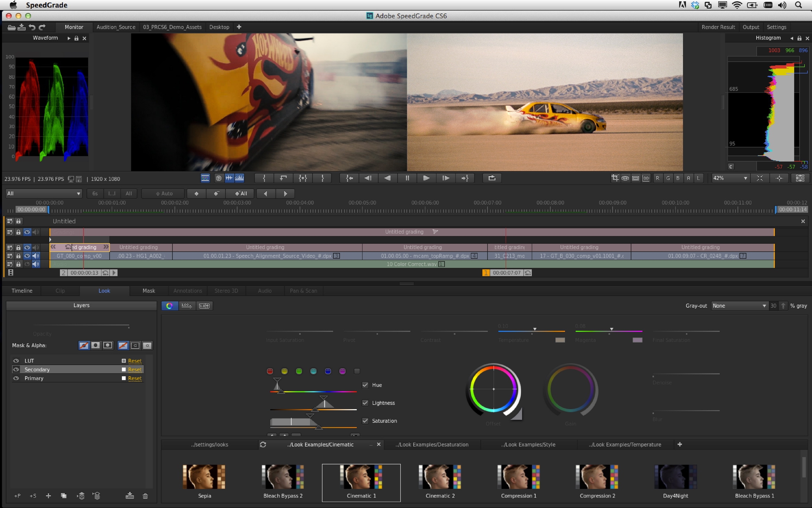Click the red hue range dot

point(270,371)
